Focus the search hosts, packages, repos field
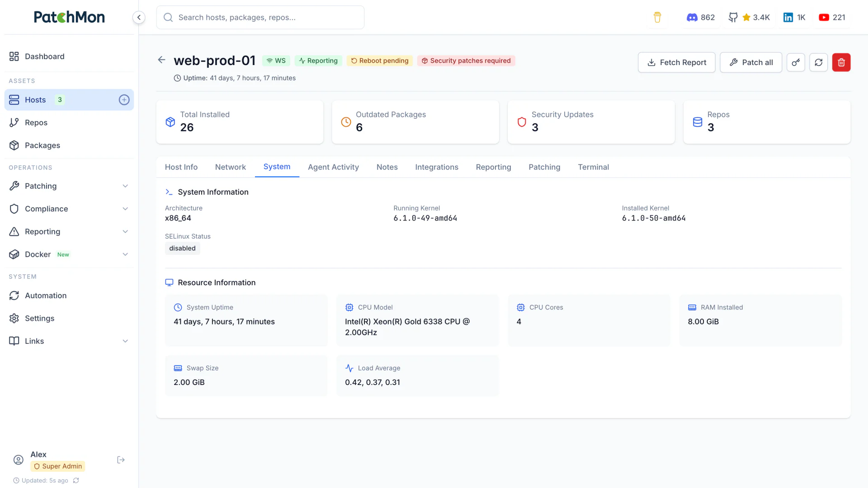 tap(260, 17)
